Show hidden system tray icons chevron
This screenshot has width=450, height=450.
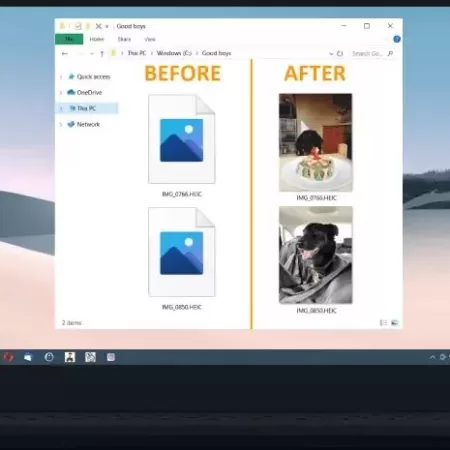(x=432, y=357)
